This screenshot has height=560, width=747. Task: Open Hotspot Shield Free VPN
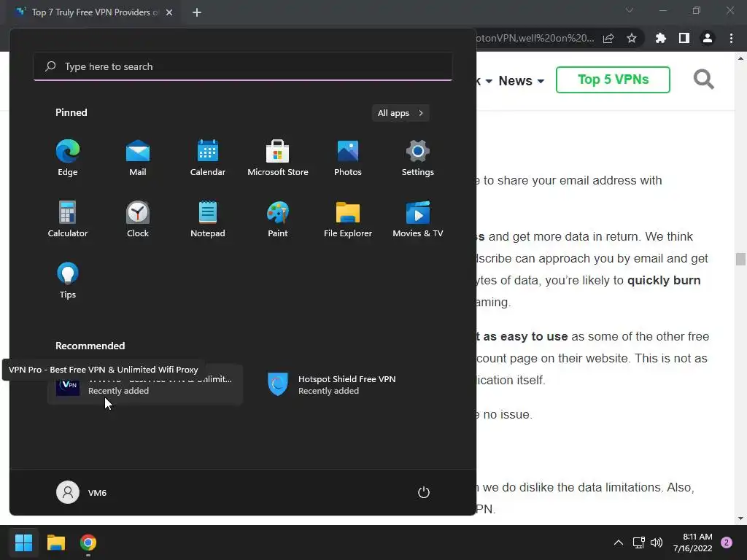click(355, 385)
